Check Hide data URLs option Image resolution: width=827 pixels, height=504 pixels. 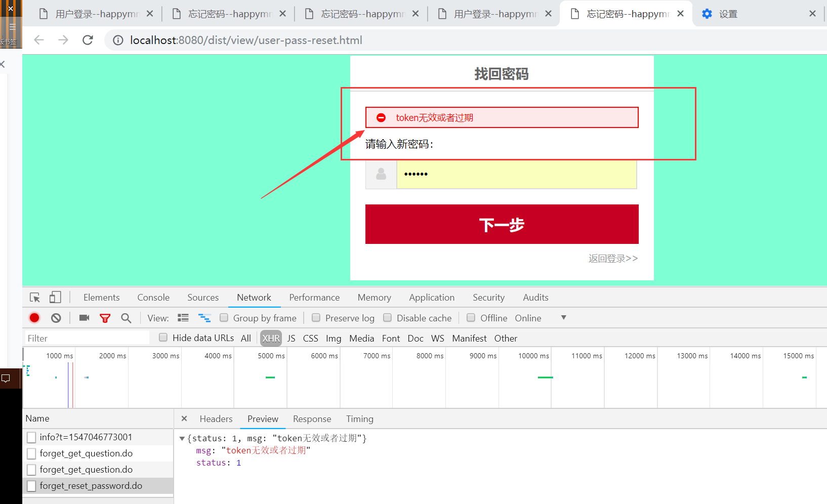pyautogui.click(x=163, y=337)
